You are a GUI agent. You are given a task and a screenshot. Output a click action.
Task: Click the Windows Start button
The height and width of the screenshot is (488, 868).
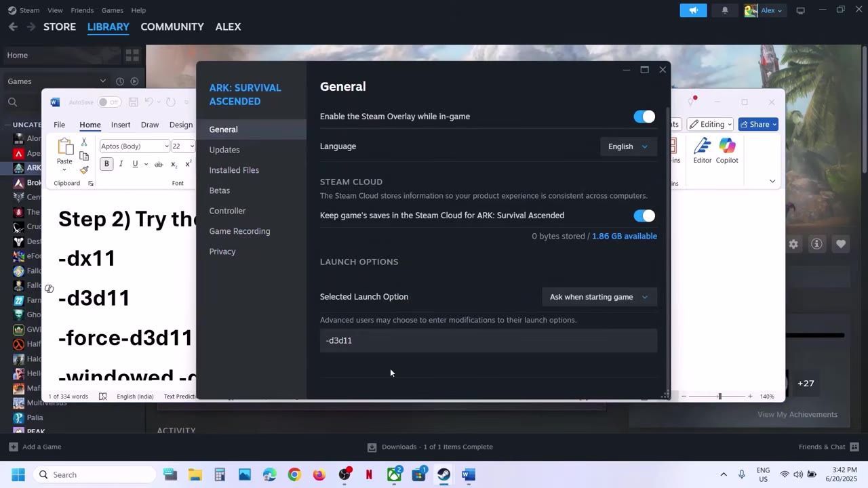pyautogui.click(x=18, y=474)
